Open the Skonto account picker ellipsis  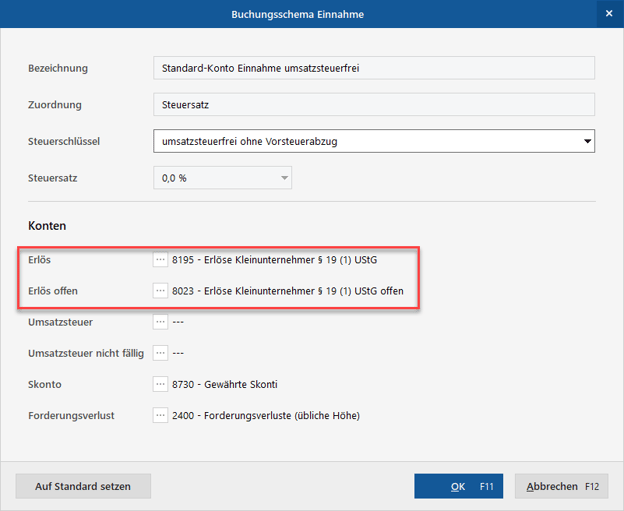pyautogui.click(x=160, y=384)
